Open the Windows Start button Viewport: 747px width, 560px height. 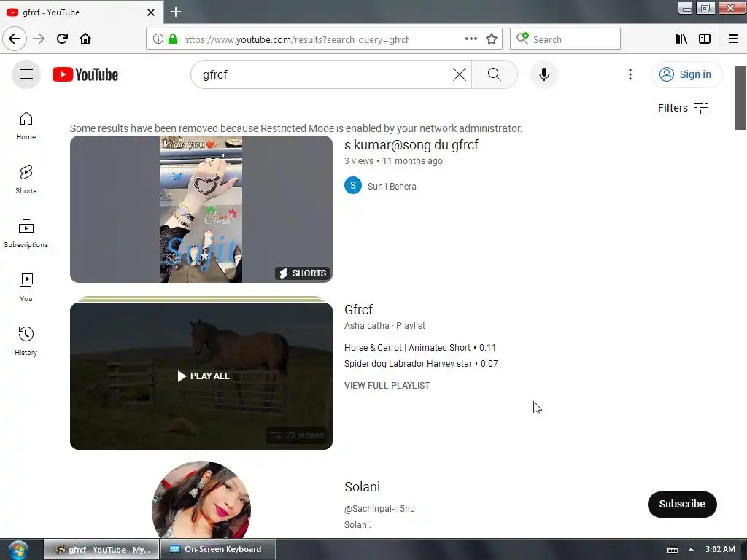[18, 550]
